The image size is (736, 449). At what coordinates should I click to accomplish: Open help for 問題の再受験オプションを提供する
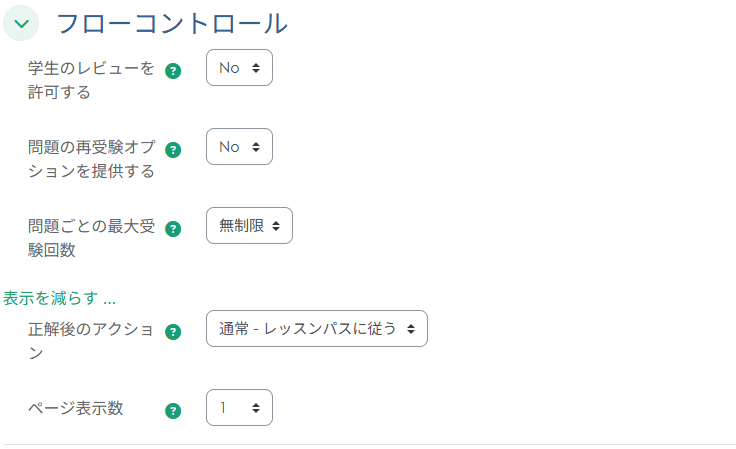pos(173,150)
